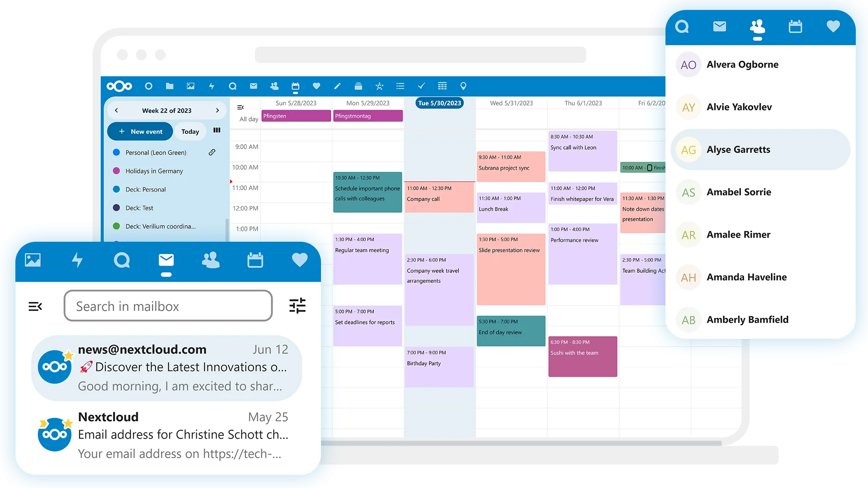Click the Activity/Lightning bolt icon
The width and height of the screenshot is (868, 488).
tap(76, 259)
